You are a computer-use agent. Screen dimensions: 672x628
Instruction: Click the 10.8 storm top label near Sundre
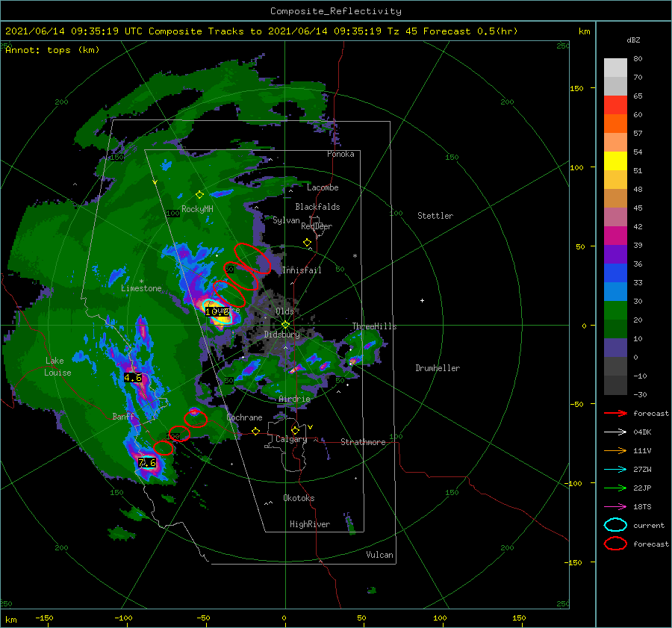coord(217,312)
